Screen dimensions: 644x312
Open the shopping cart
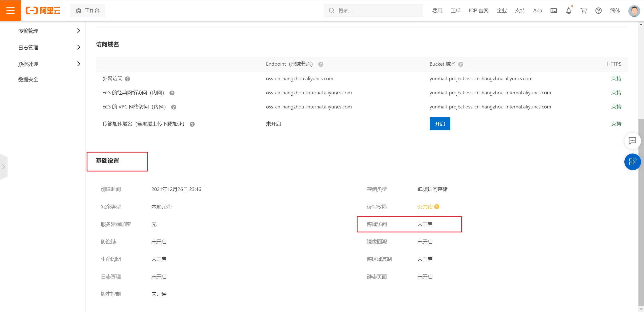pyautogui.click(x=584, y=11)
